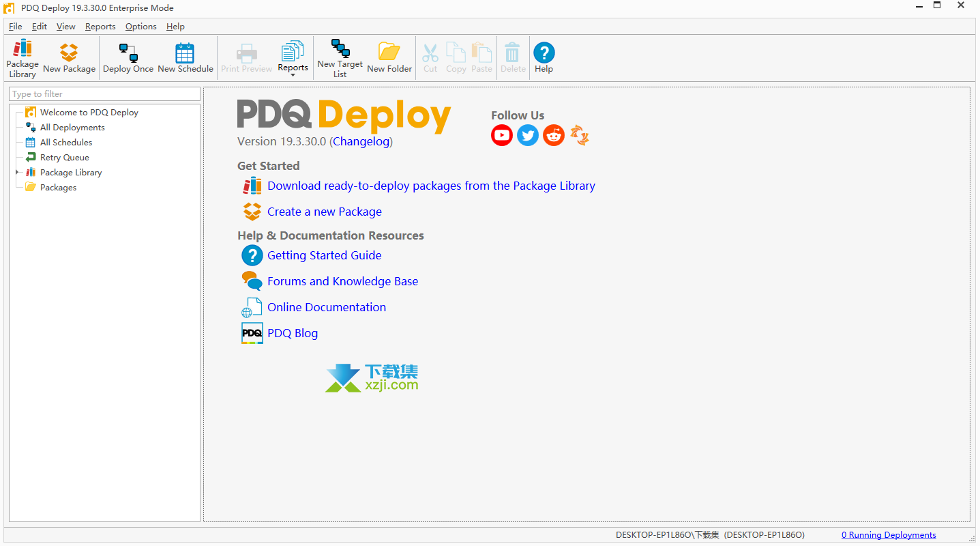Click chat bubbles icon beside Forums
Image resolution: width=980 pixels, height=546 pixels.
point(252,281)
